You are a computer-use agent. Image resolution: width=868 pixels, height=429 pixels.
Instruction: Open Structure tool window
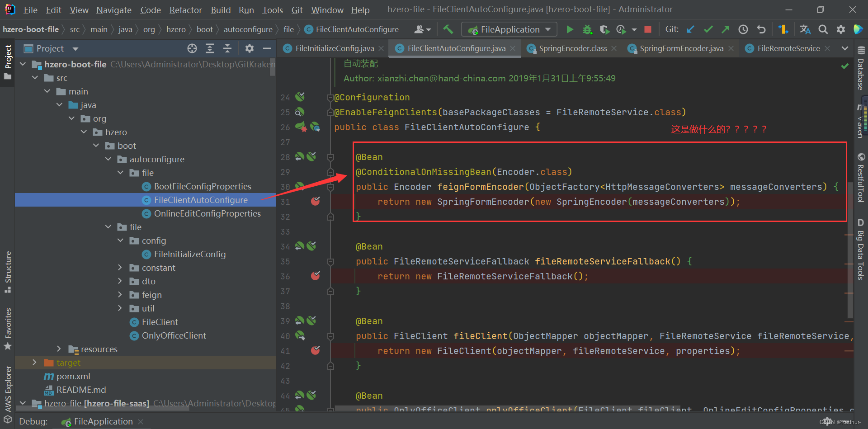[x=8, y=272]
